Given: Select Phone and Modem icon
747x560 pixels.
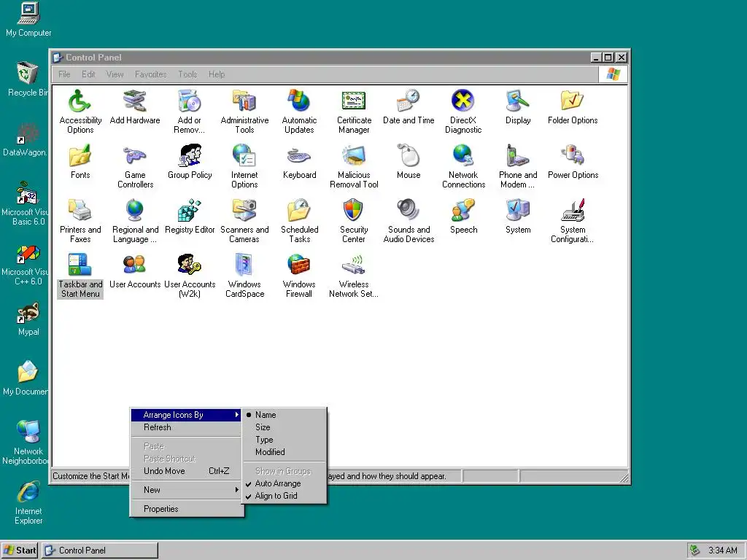Looking at the screenshot, I should point(518,156).
